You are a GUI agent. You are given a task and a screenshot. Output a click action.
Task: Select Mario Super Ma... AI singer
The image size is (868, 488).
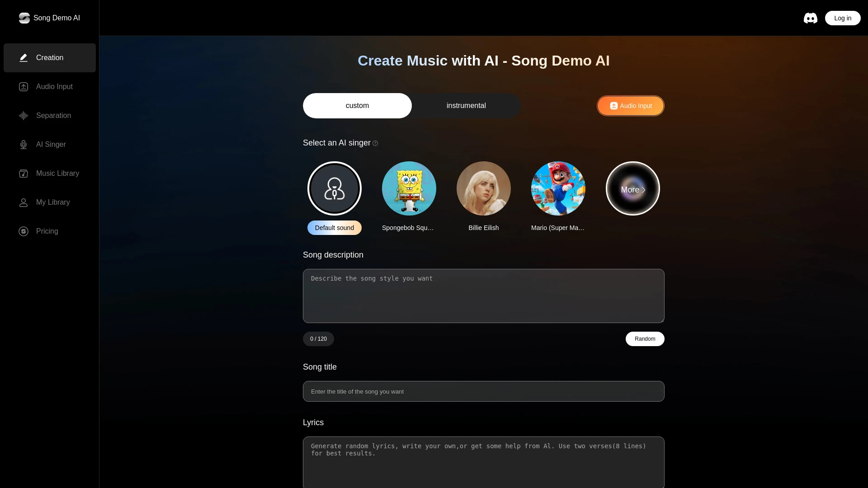[x=558, y=188]
